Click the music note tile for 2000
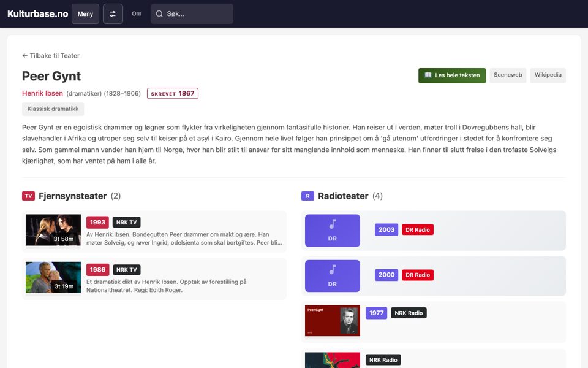588x368 pixels. (x=332, y=276)
